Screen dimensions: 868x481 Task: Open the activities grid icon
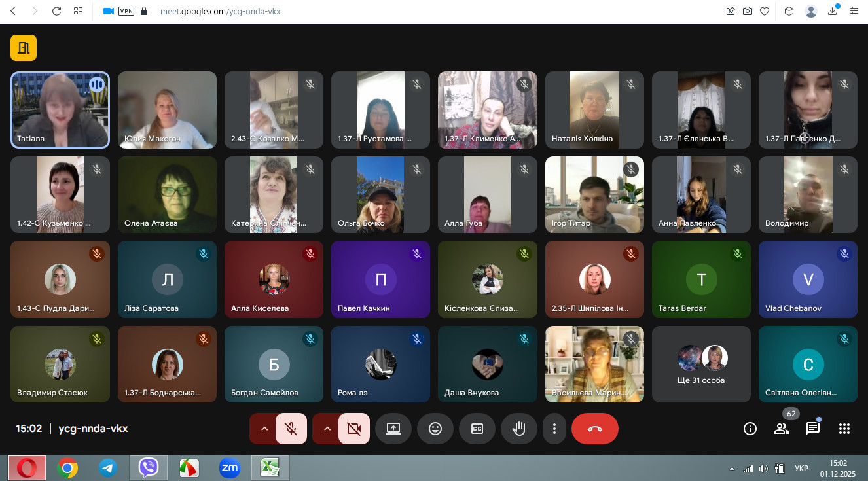click(844, 429)
